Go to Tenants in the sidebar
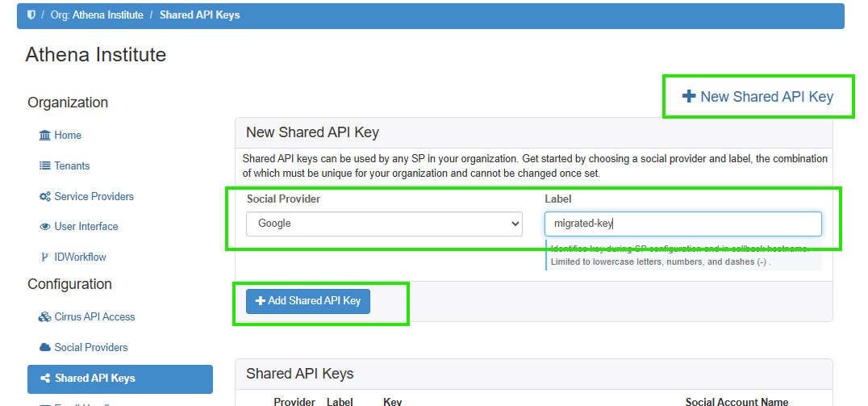 tap(72, 166)
